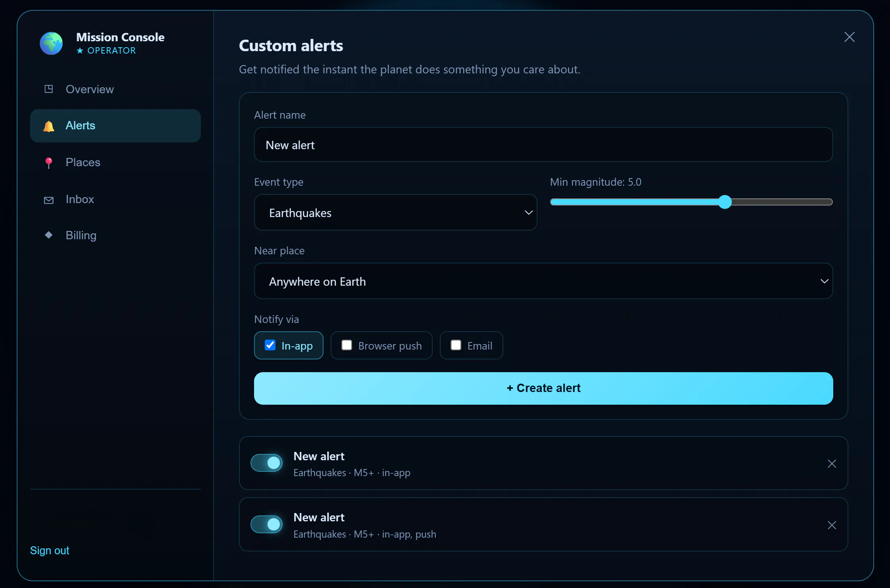Click the 'Mission Console' title text
This screenshot has width=890, height=588.
[x=120, y=37]
